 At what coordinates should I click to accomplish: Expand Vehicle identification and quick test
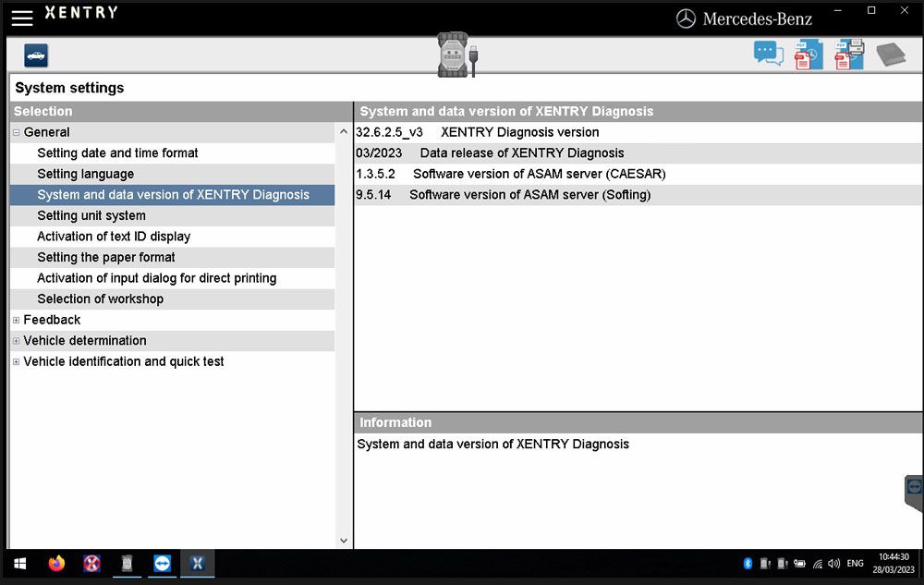point(17,362)
